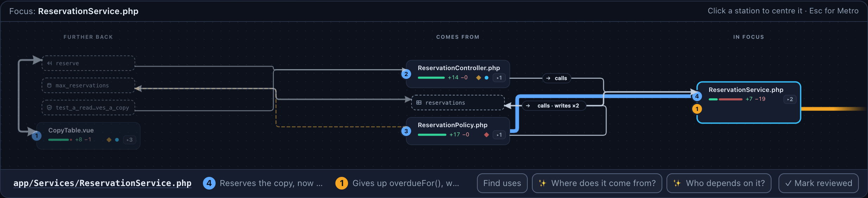Click the max_reservations database icon
The width and height of the screenshot is (868, 198).
[49, 86]
